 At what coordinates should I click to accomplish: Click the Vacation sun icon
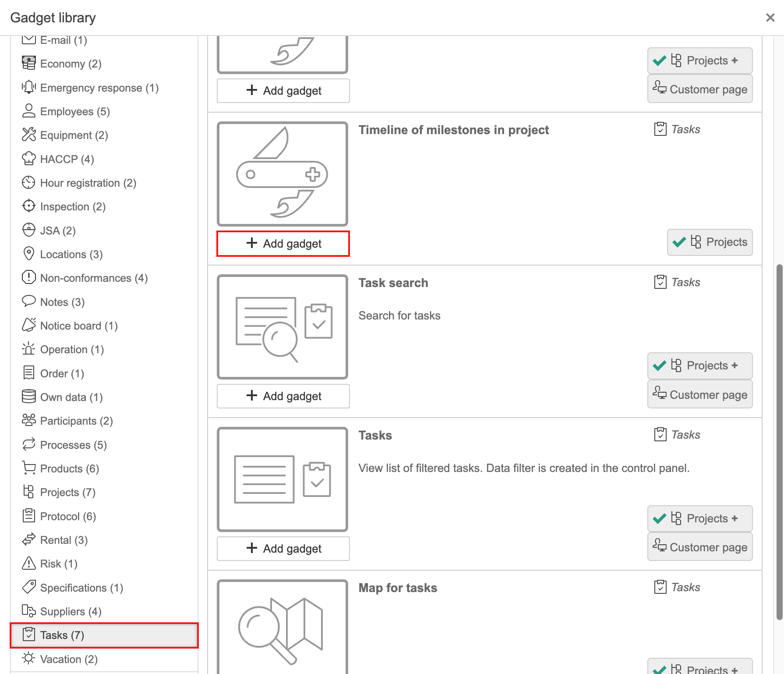29,659
